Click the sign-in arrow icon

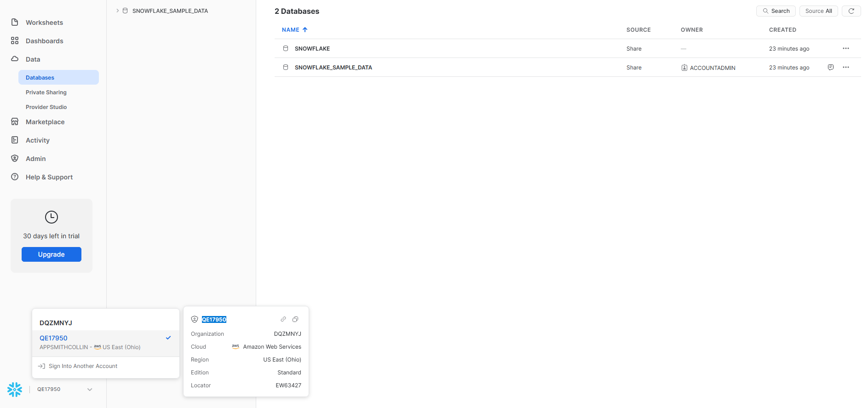41,366
